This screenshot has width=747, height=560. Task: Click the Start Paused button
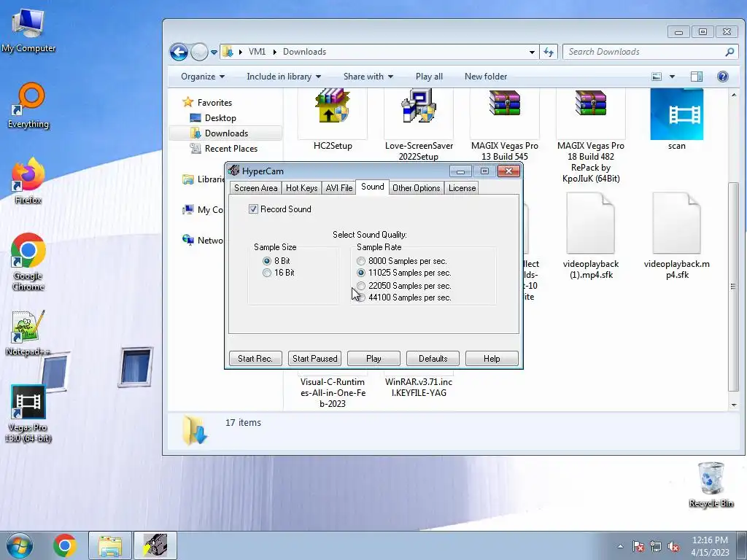[315, 359]
